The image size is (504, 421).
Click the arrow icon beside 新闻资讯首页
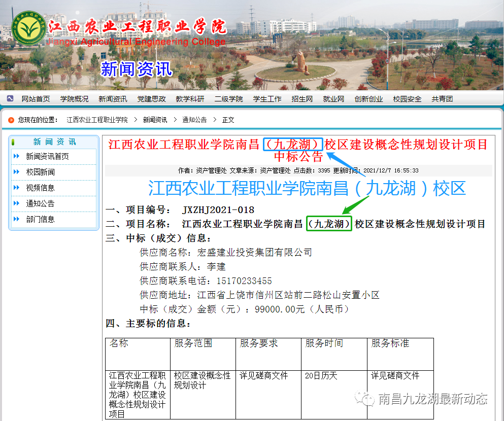(16, 156)
